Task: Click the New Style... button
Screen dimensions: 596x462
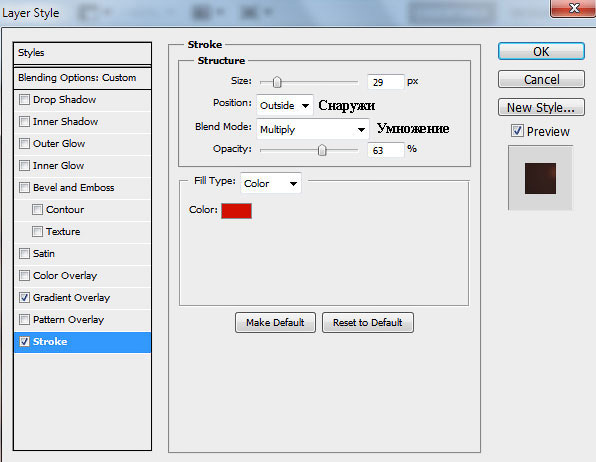Action: [x=541, y=108]
